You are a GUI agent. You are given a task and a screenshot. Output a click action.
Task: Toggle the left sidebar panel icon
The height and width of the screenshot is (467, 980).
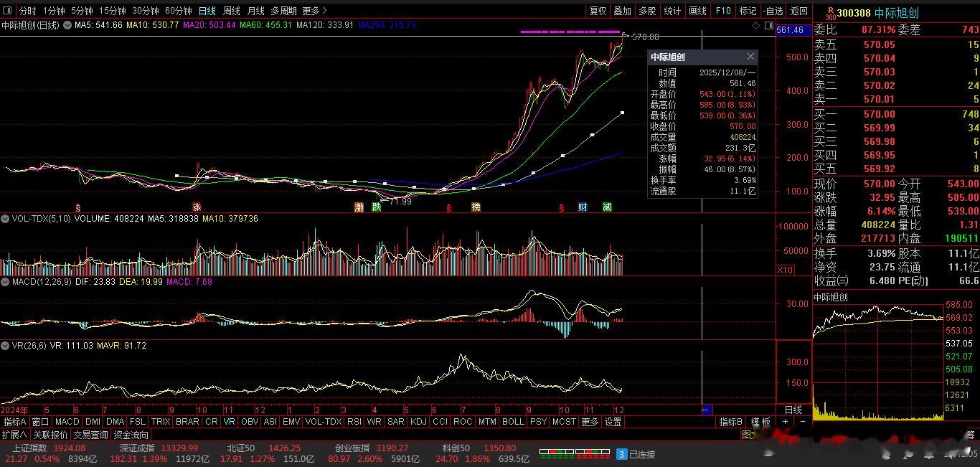[x=8, y=11]
